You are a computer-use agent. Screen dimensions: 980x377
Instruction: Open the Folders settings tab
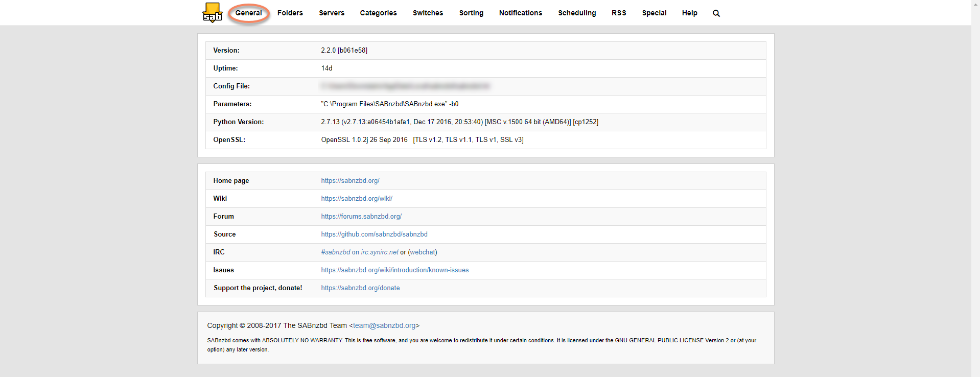point(290,13)
